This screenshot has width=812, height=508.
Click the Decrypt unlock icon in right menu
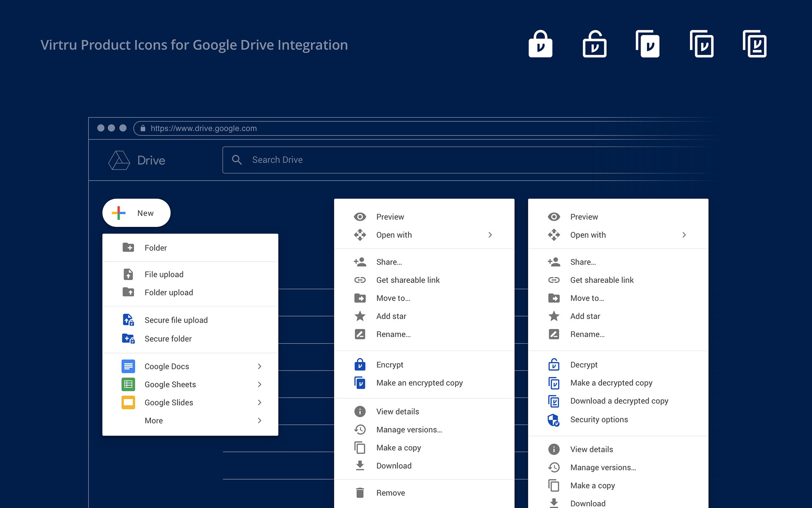(x=554, y=364)
